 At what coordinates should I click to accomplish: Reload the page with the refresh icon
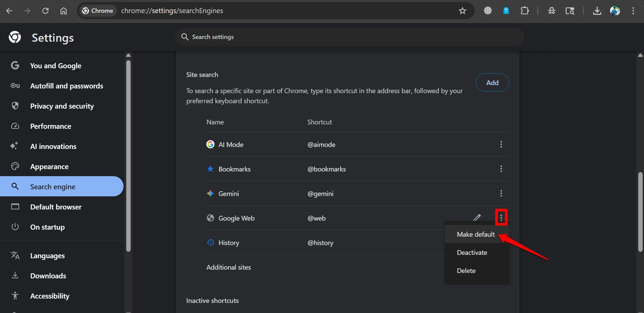(x=45, y=11)
